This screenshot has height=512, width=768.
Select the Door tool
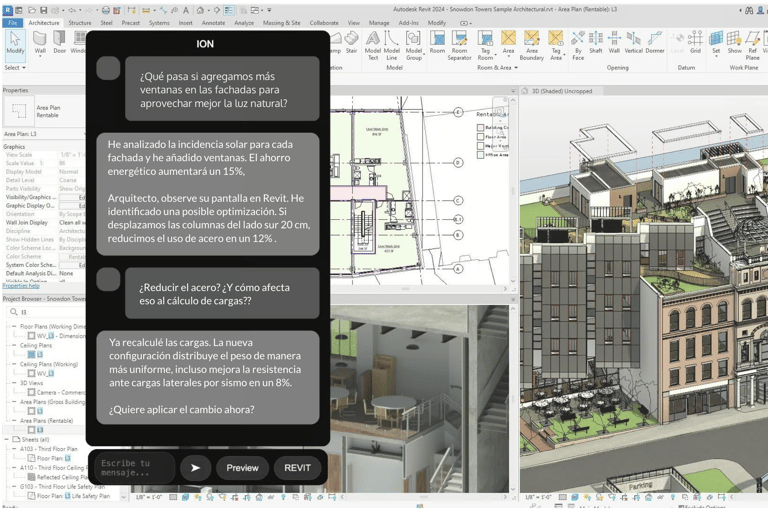59,42
